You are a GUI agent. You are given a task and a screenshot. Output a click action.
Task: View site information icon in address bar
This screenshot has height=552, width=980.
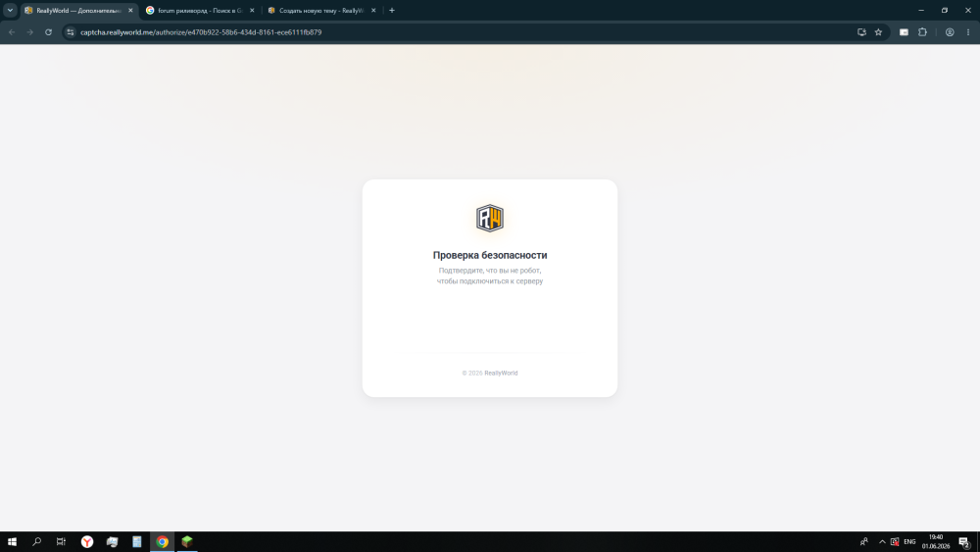click(x=70, y=32)
